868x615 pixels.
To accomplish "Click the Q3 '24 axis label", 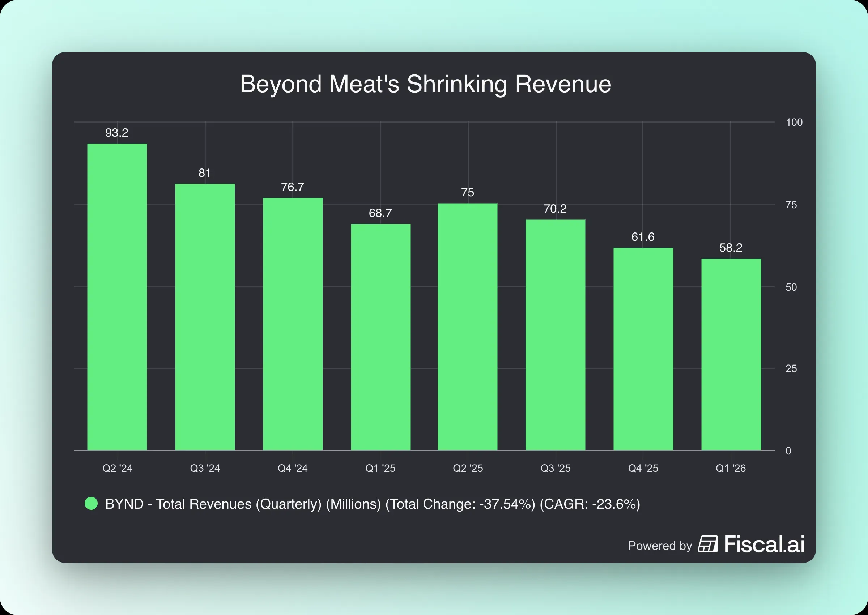I will pyautogui.click(x=205, y=469).
